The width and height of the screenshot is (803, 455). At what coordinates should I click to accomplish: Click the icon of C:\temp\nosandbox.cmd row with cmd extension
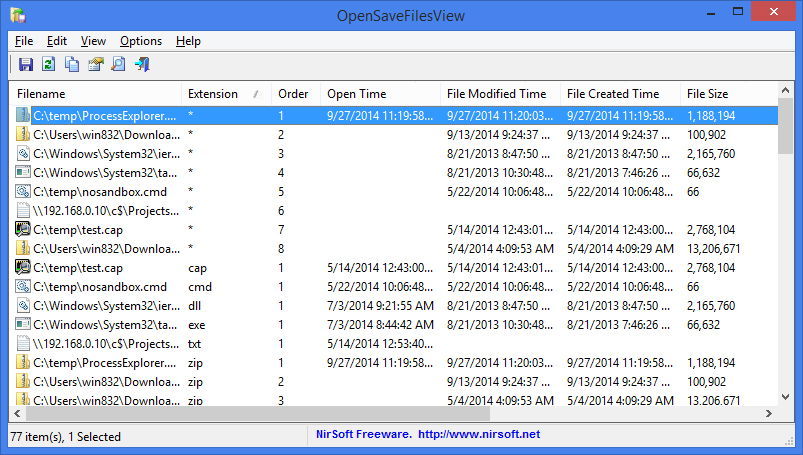coord(23,286)
